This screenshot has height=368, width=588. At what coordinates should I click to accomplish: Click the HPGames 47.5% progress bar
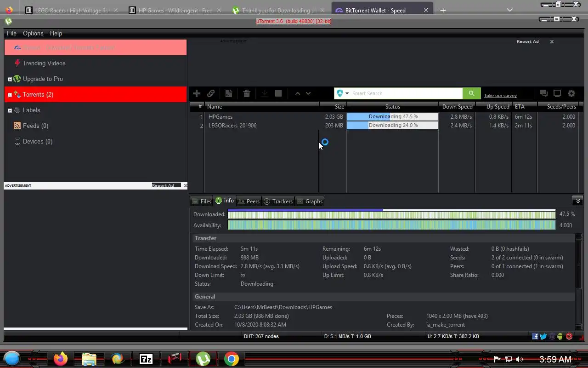(392, 116)
